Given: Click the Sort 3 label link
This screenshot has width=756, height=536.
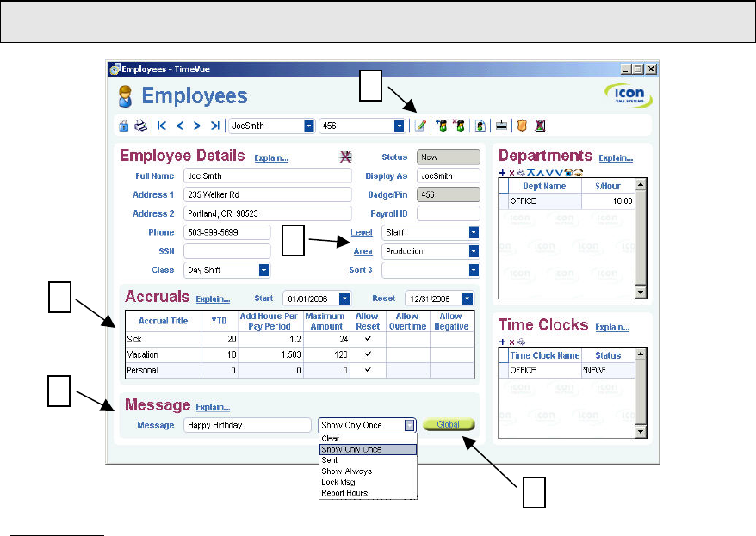Looking at the screenshot, I should (x=361, y=270).
